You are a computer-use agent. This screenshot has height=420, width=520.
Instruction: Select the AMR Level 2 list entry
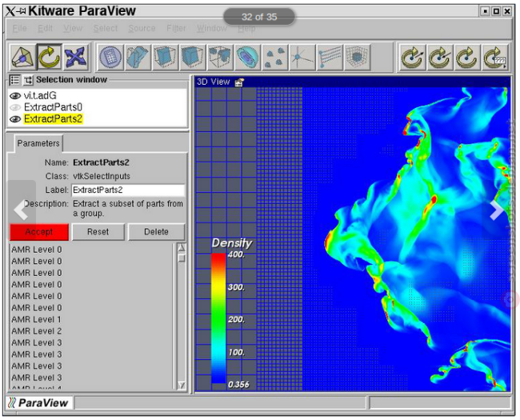(x=37, y=331)
